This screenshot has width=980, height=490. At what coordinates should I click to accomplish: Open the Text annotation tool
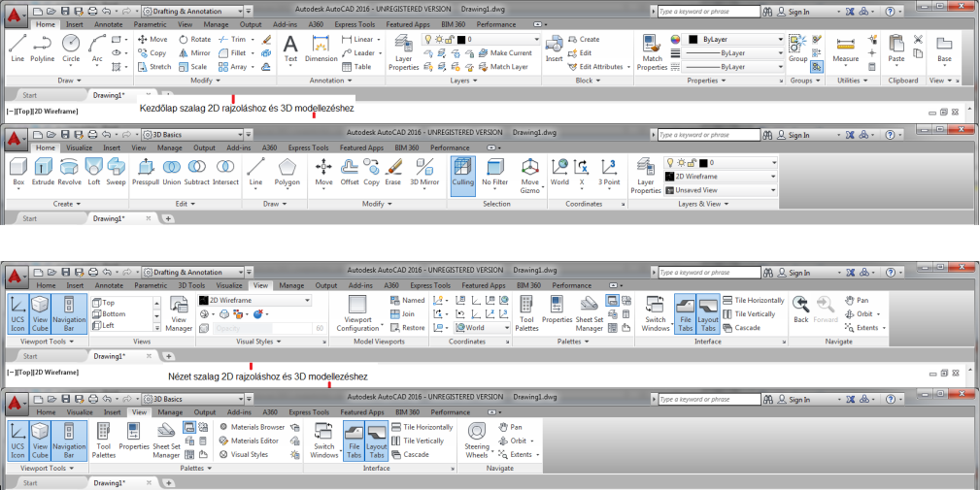290,49
